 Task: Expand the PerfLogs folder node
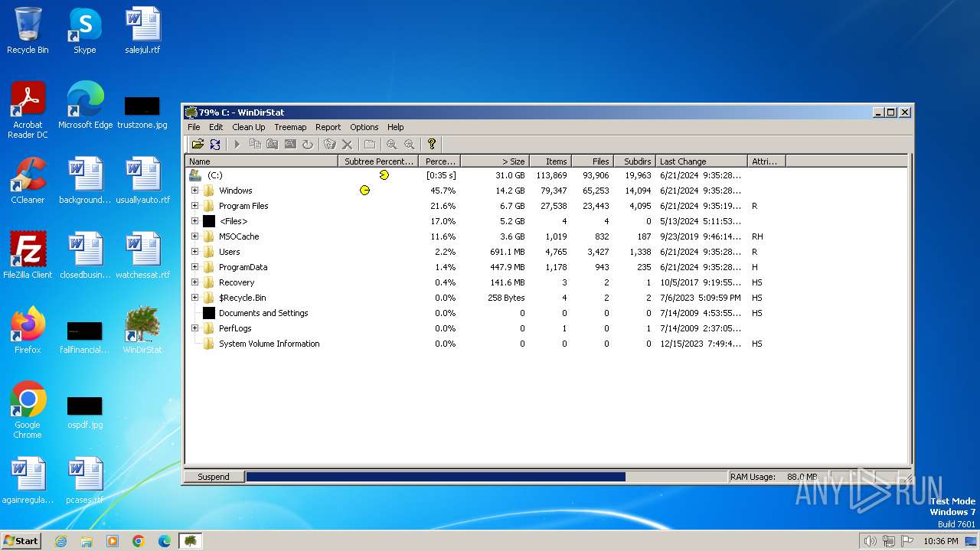pyautogui.click(x=194, y=328)
